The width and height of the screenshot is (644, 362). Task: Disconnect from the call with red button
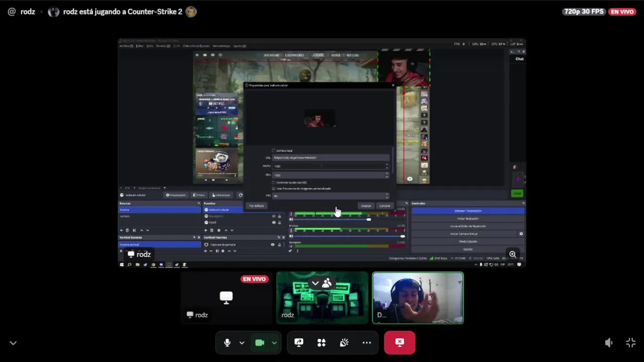[x=399, y=342]
